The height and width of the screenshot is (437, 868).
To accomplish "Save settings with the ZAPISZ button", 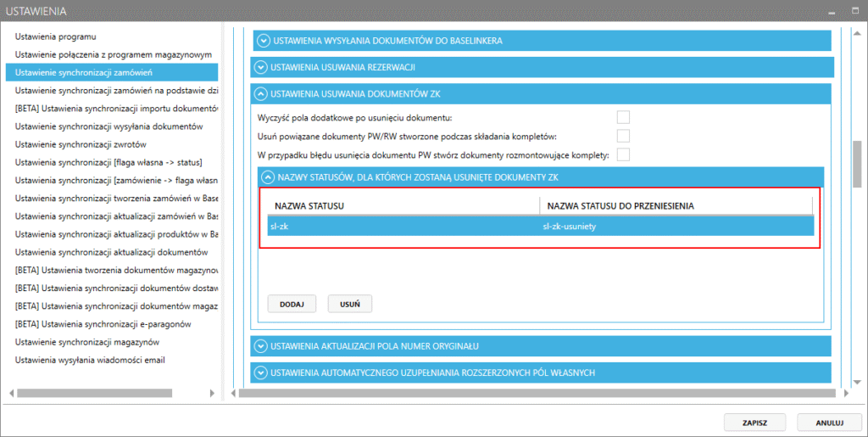I will pyautogui.click(x=755, y=422).
